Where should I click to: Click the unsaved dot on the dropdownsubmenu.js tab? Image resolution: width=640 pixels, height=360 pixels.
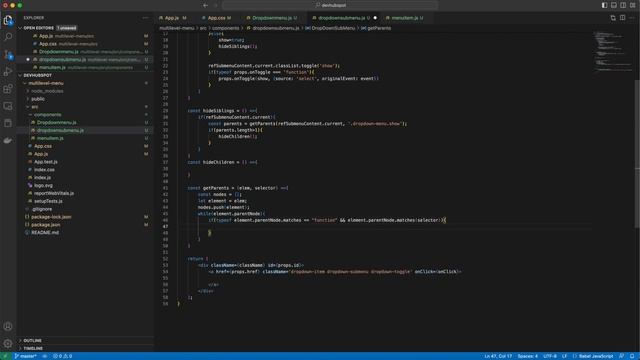(375, 18)
